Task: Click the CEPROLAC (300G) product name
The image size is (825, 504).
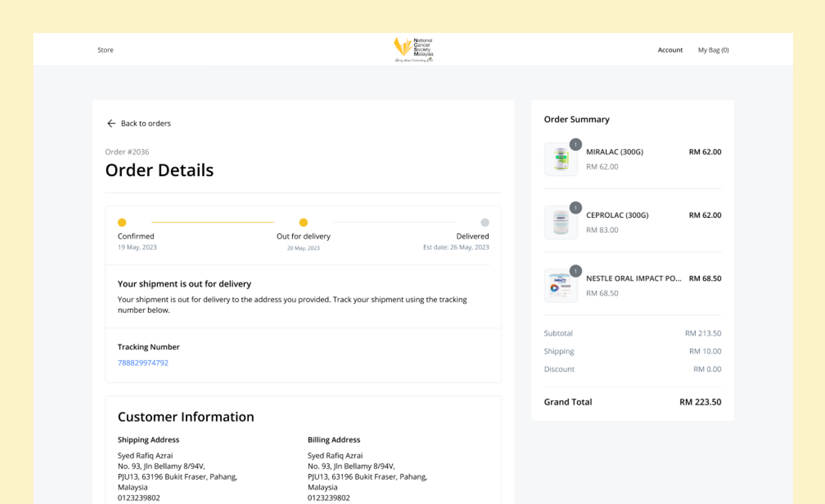Action: click(617, 215)
